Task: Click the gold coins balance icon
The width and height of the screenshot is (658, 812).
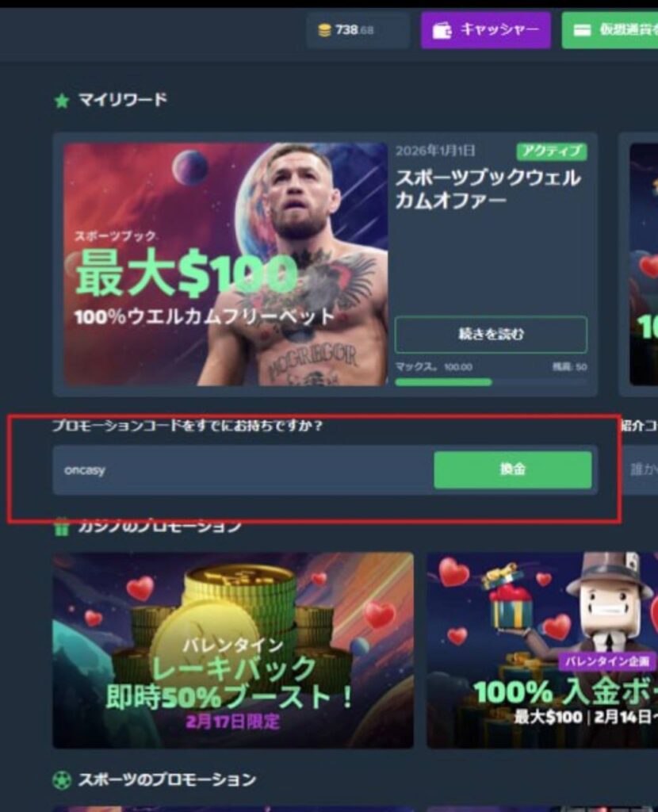Action: [324, 31]
